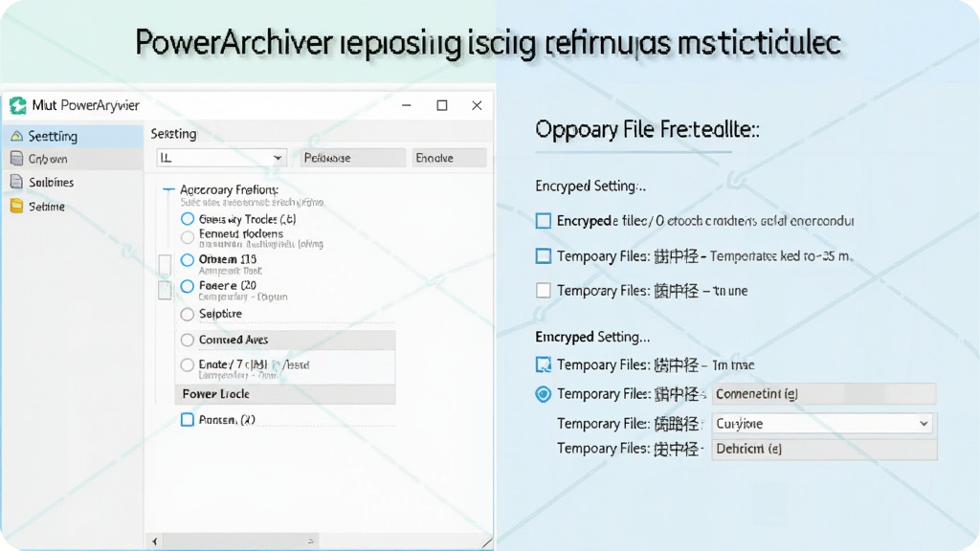
Task: Select the Temporary Files Comenetint radio button
Action: tap(544, 394)
